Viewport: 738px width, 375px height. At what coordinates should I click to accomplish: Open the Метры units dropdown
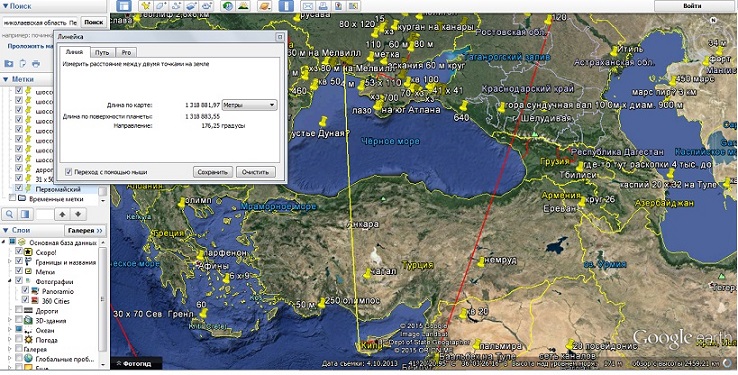coord(249,105)
